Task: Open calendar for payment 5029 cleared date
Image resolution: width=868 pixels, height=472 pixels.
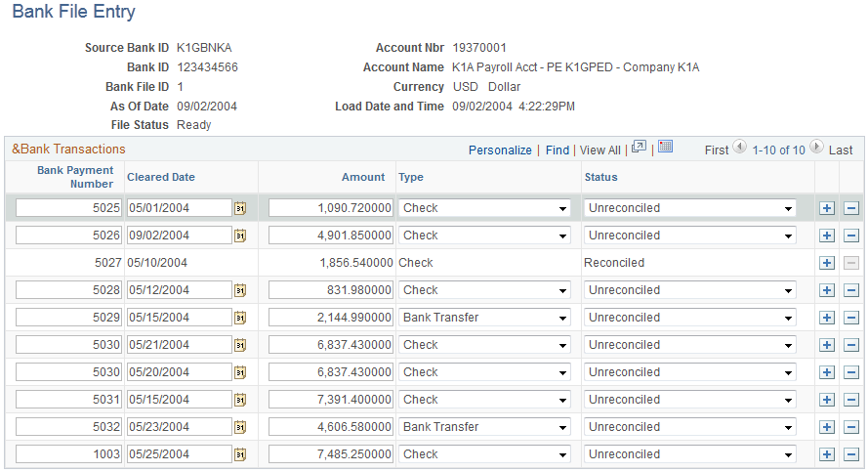Action: pos(240,318)
